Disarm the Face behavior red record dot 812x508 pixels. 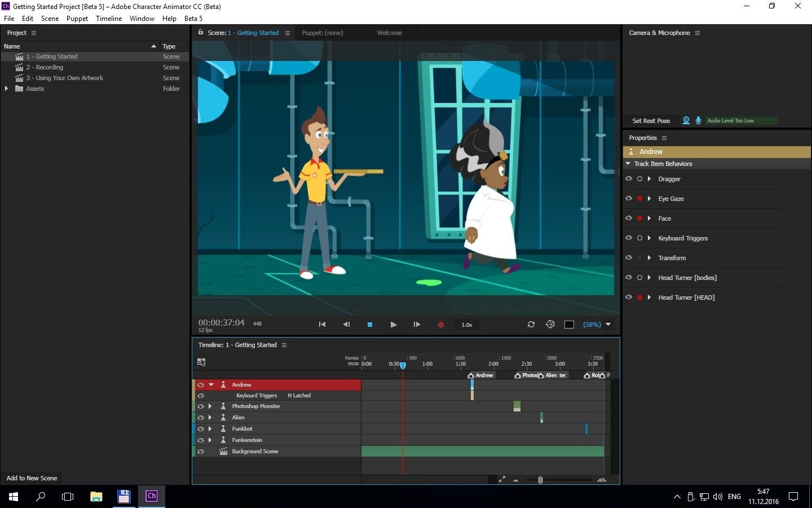[639, 218]
